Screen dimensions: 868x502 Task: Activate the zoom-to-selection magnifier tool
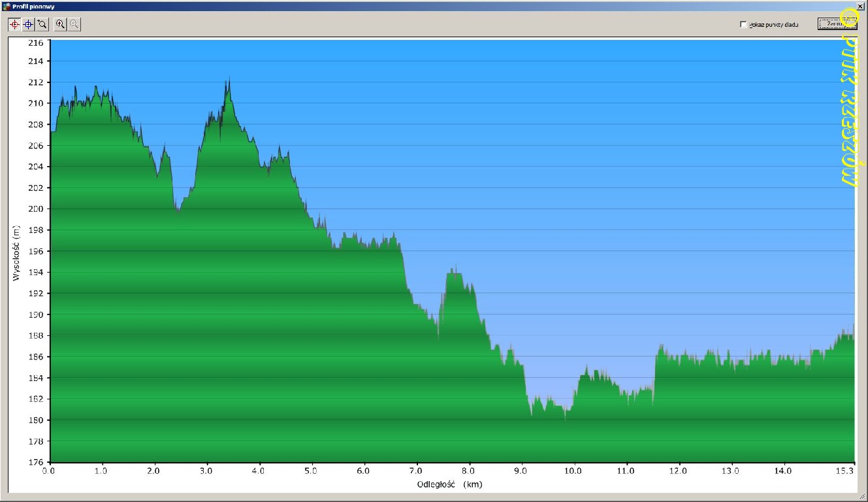[x=42, y=24]
